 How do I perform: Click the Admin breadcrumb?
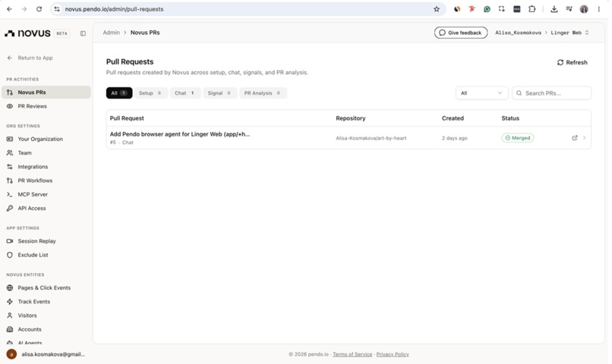111,33
